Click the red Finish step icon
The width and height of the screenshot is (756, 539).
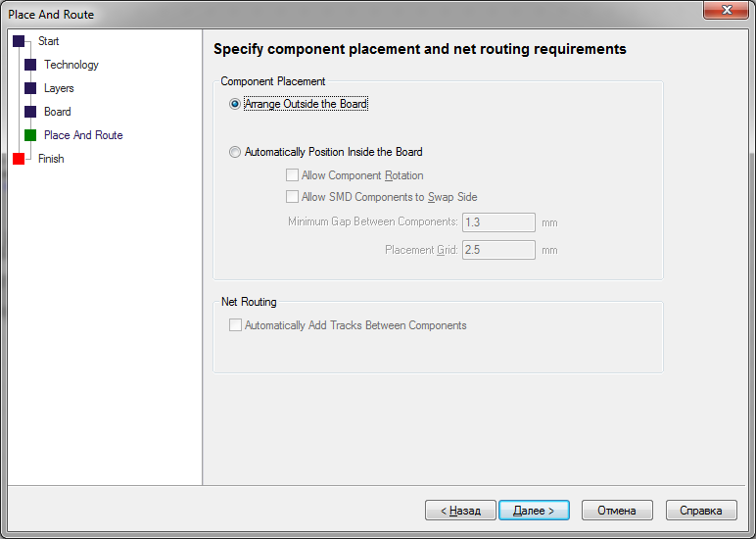(x=19, y=159)
